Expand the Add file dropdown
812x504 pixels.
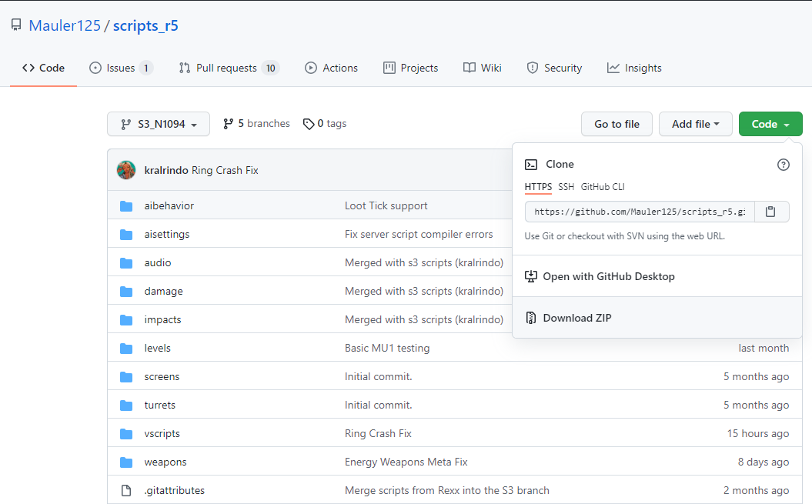pyautogui.click(x=696, y=124)
